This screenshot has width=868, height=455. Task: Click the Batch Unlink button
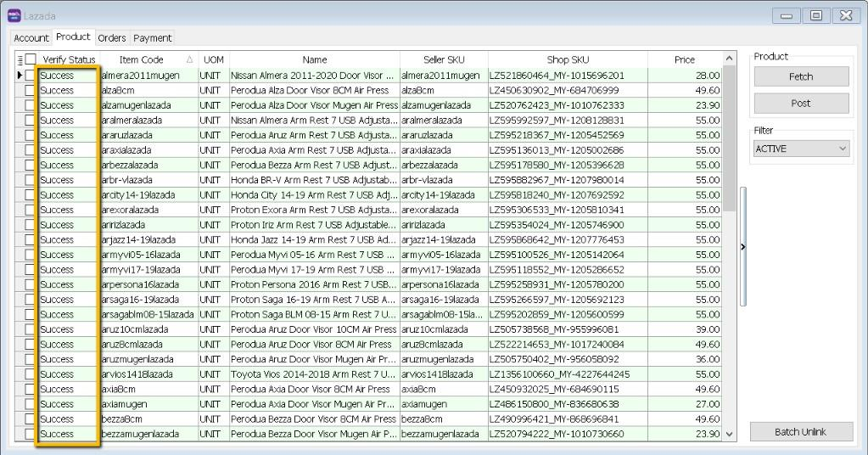coord(800,432)
